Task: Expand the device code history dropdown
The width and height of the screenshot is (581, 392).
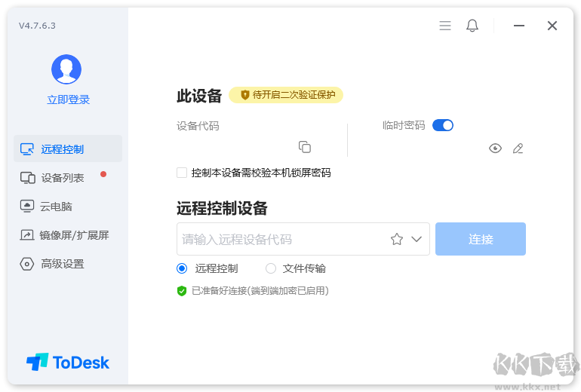Action: click(417, 239)
